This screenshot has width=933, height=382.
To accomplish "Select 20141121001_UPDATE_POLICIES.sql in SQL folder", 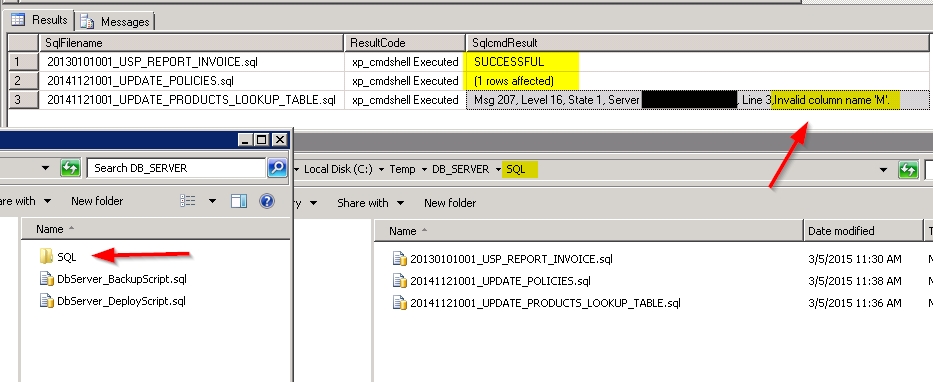I will point(491,281).
